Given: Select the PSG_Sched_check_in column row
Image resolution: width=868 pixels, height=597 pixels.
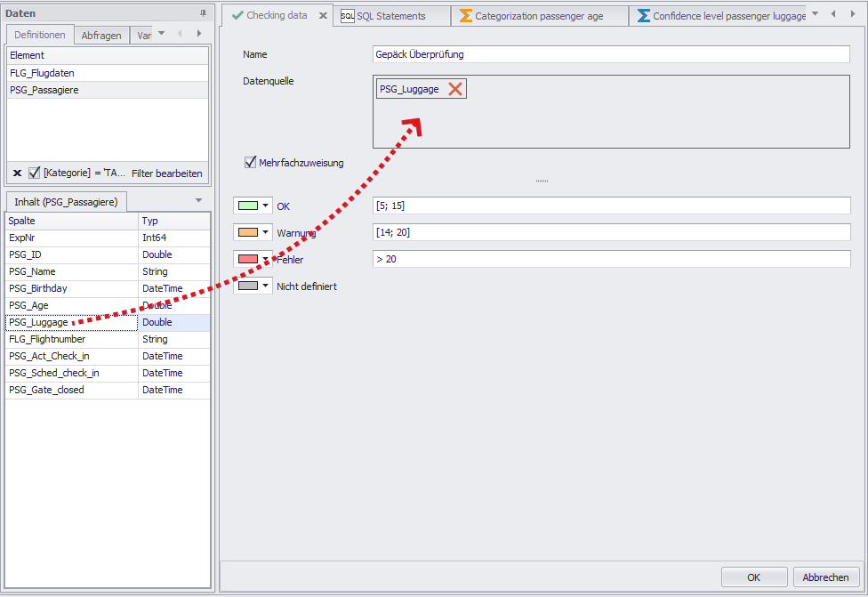Looking at the screenshot, I should pos(108,373).
